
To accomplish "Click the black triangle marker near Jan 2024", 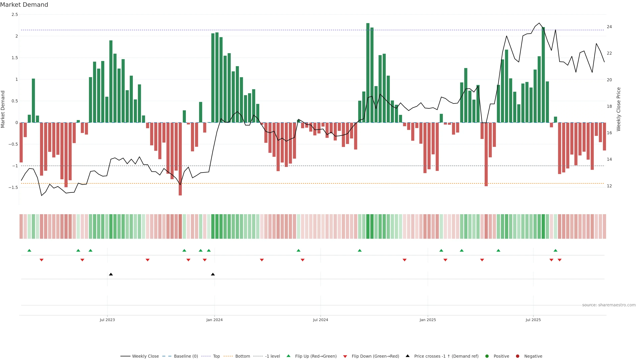I will point(213,274).
